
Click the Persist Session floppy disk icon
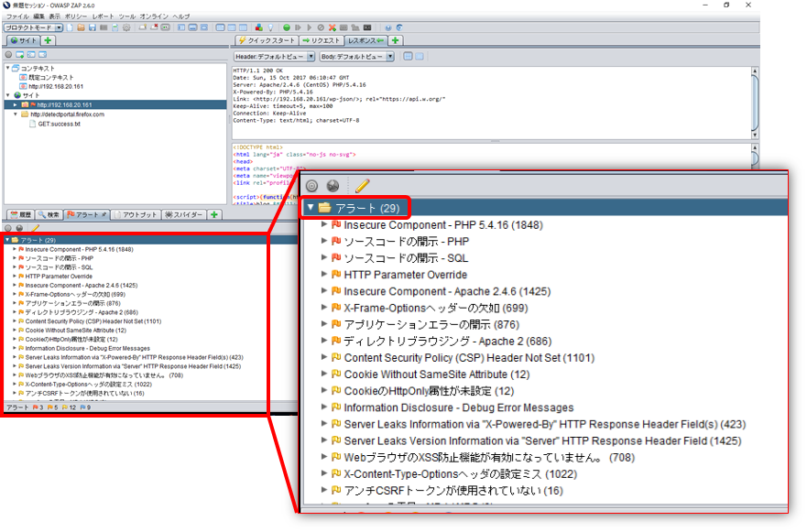pyautogui.click(x=93, y=27)
